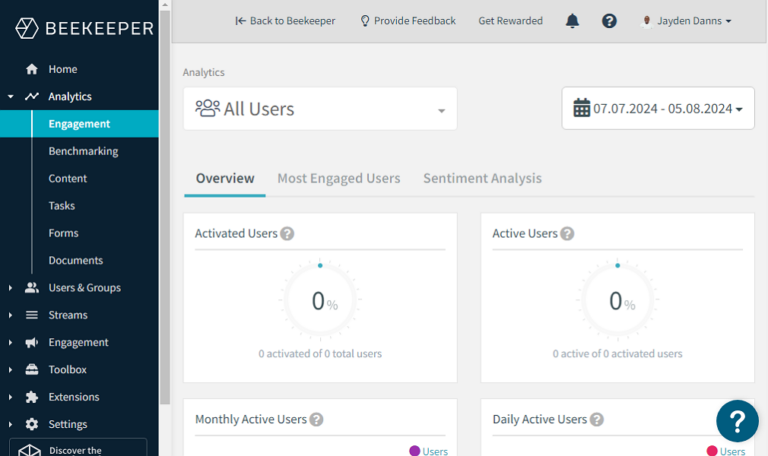
Task: Open the notifications bell icon
Action: coord(572,21)
